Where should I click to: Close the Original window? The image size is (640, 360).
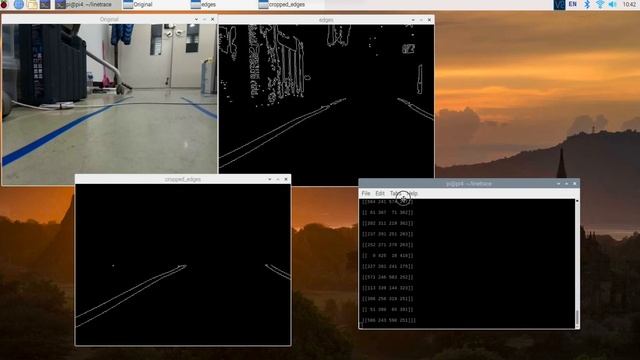(213, 19)
